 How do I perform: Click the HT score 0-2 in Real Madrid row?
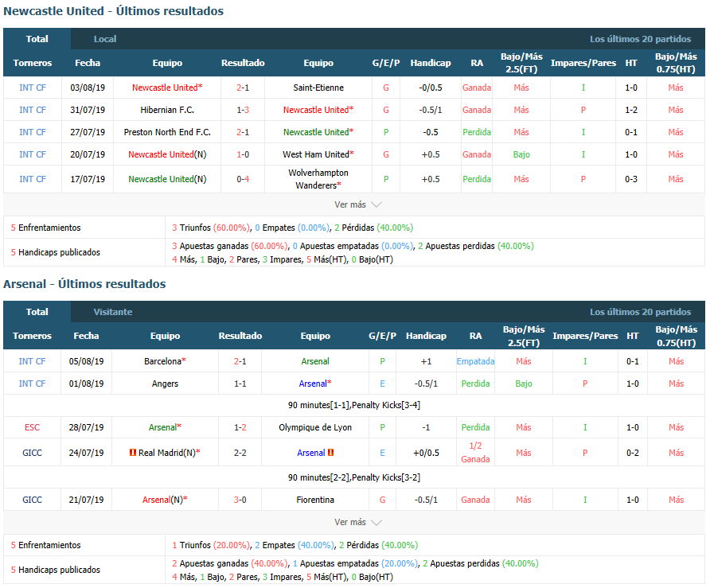coord(633,453)
